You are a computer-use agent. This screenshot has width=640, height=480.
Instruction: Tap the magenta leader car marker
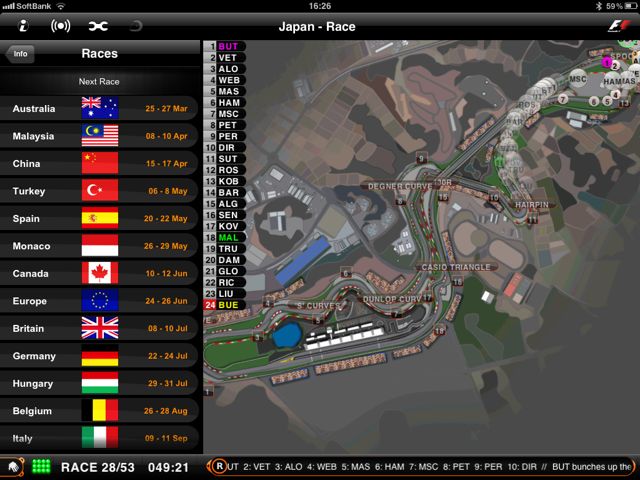click(x=607, y=62)
